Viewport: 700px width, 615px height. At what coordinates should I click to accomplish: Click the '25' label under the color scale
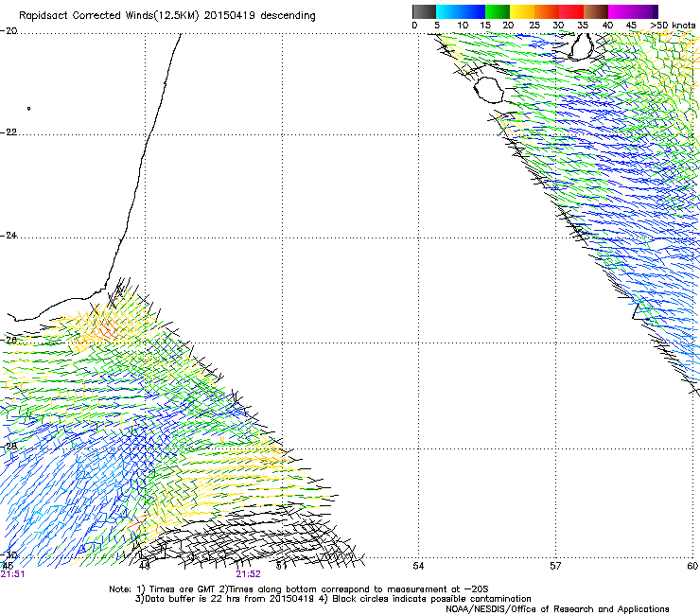click(534, 26)
